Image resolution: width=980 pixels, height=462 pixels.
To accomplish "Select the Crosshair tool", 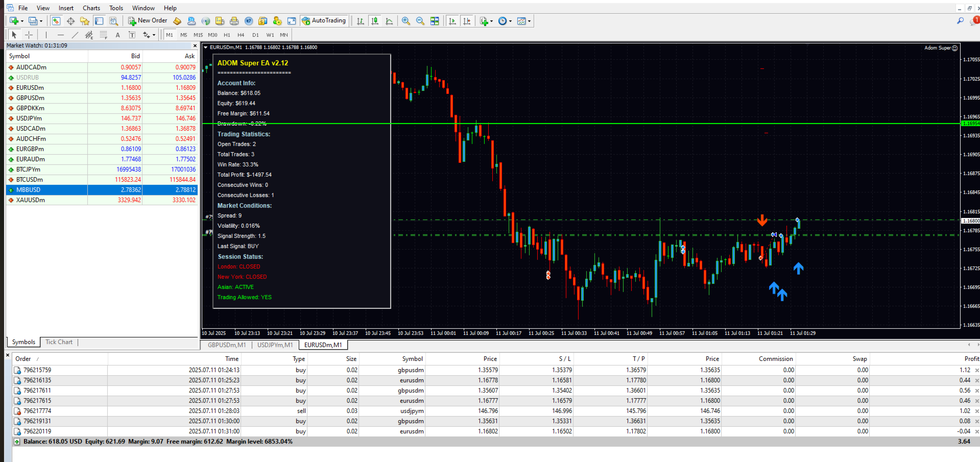I will click(29, 35).
